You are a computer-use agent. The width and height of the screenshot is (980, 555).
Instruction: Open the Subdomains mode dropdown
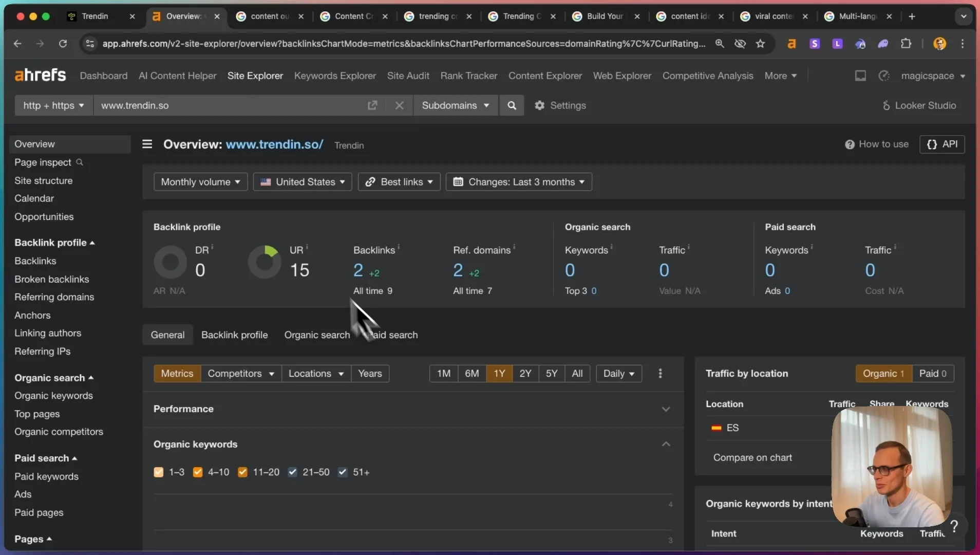pos(456,105)
